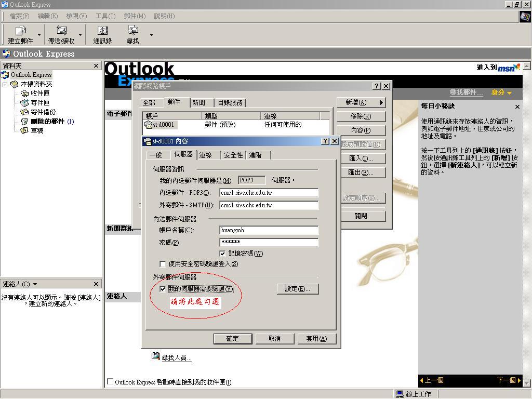Click the st-d0001 mail account icon in list
The height and width of the screenshot is (399, 532).
coord(148,125)
